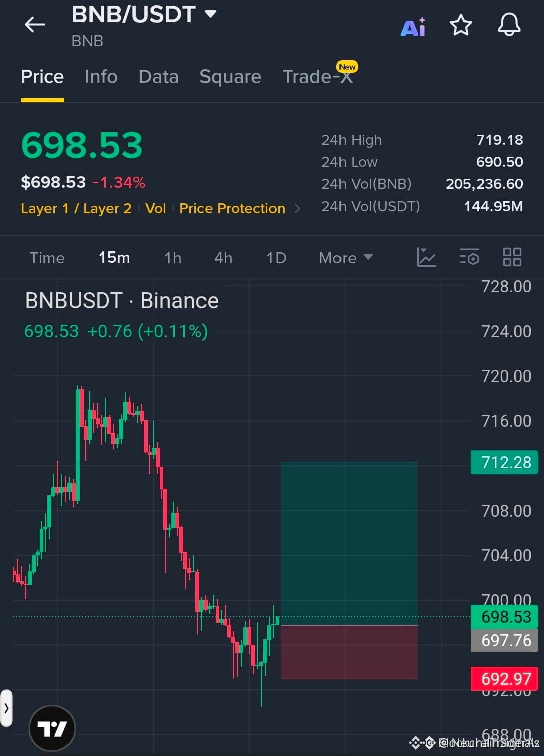This screenshot has height=756, width=544.
Task: Click the 24h Low value 690.50
Action: point(499,162)
